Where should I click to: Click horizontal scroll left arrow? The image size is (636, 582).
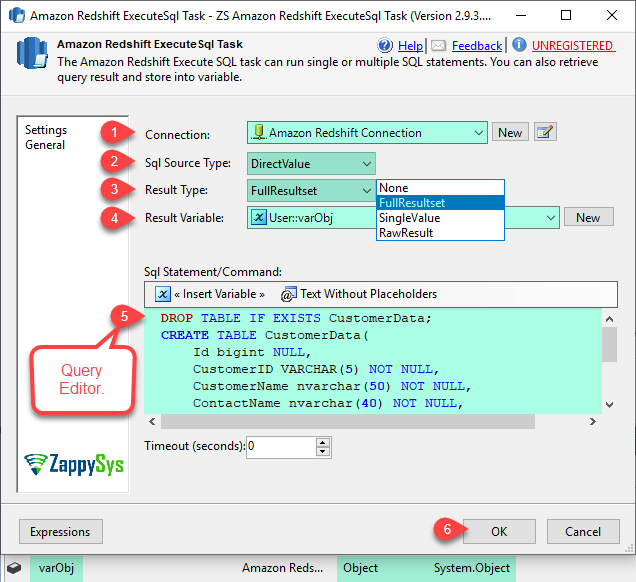(x=152, y=421)
